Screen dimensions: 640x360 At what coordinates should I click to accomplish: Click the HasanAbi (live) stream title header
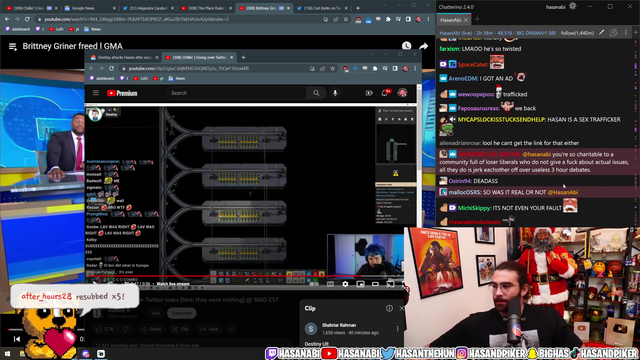(497, 33)
